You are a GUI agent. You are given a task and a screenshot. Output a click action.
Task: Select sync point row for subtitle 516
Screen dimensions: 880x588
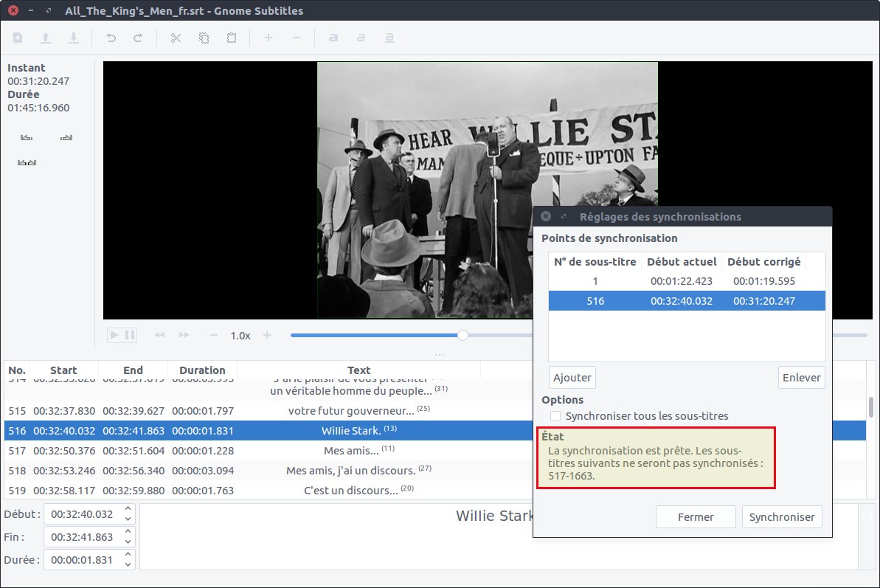pos(687,301)
